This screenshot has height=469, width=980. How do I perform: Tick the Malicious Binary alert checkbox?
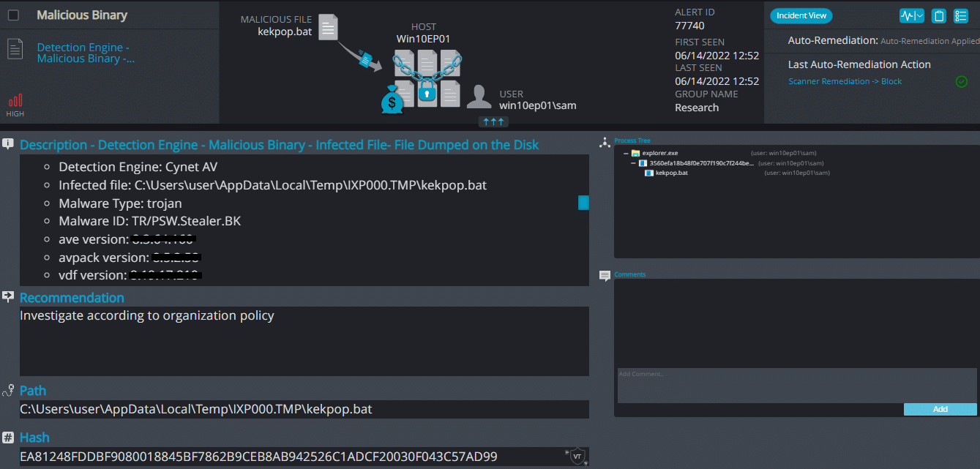pyautogui.click(x=13, y=15)
